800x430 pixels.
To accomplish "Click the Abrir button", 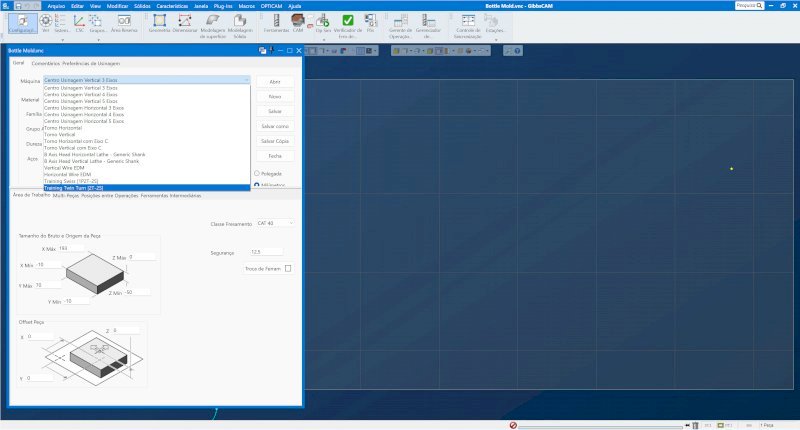I will tap(275, 82).
